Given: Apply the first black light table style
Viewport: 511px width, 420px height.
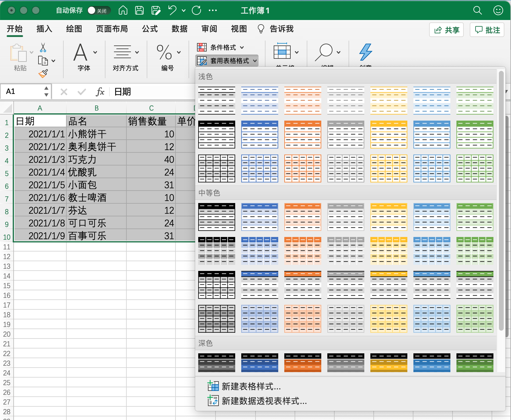Looking at the screenshot, I should tap(217, 100).
